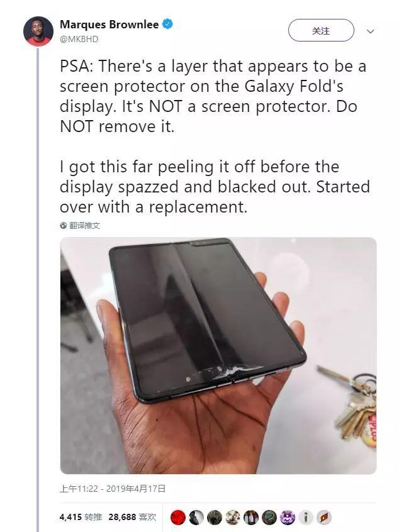
Task: Open the Galaxy Fold photo
Action: click(x=218, y=355)
